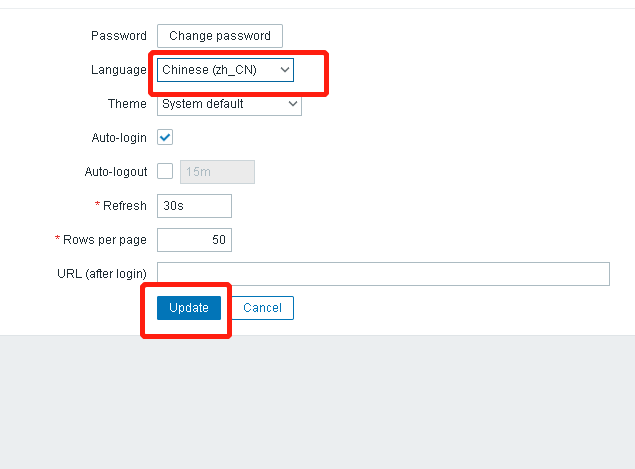Viewport: 635px width, 469px height.
Task: Click the Rows per page label
Action: coord(105,240)
